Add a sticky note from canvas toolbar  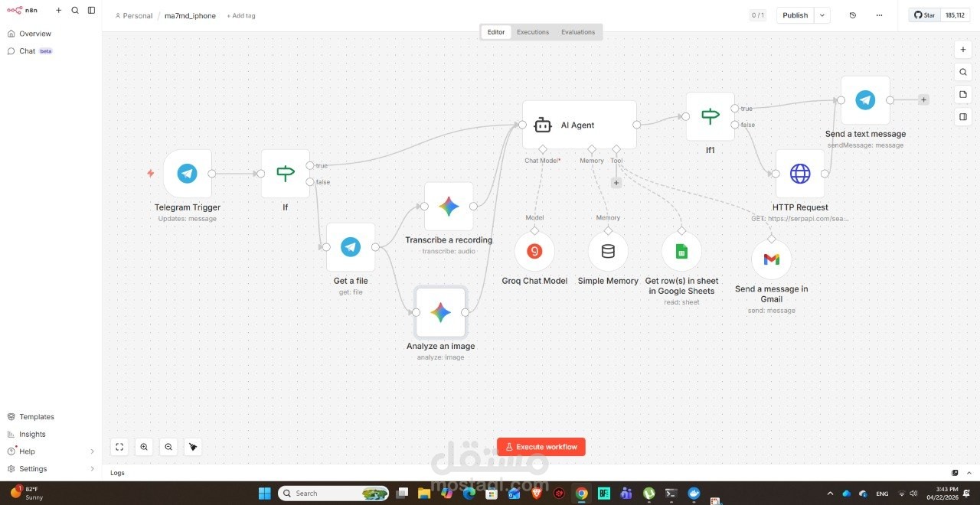[x=963, y=94]
